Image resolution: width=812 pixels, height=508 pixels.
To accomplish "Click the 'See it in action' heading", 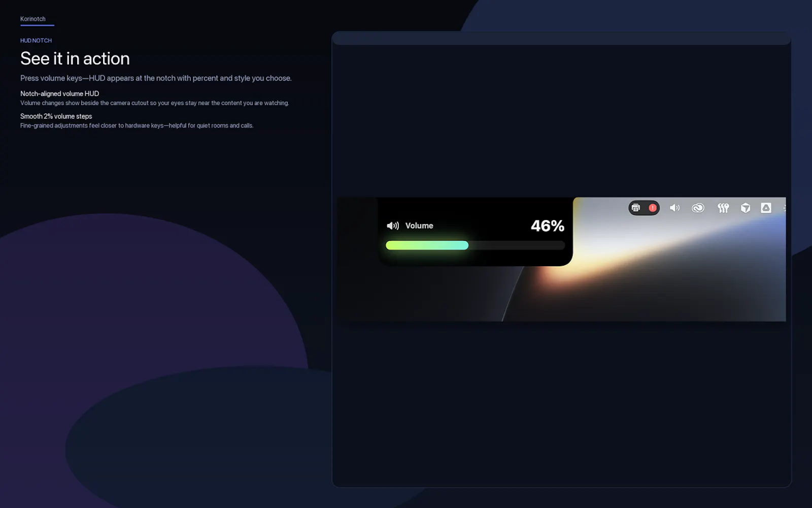I will (x=75, y=58).
